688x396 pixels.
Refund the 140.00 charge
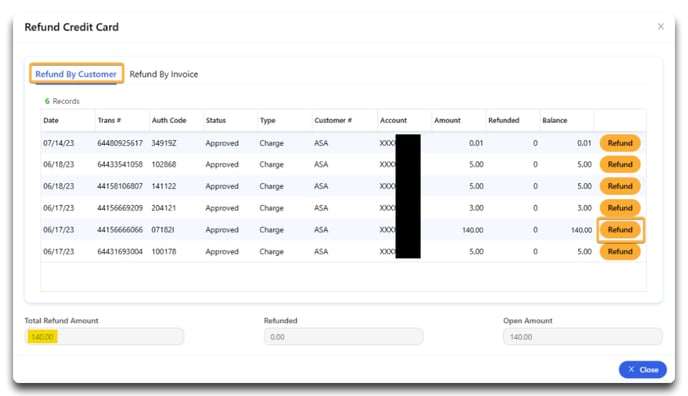point(620,230)
